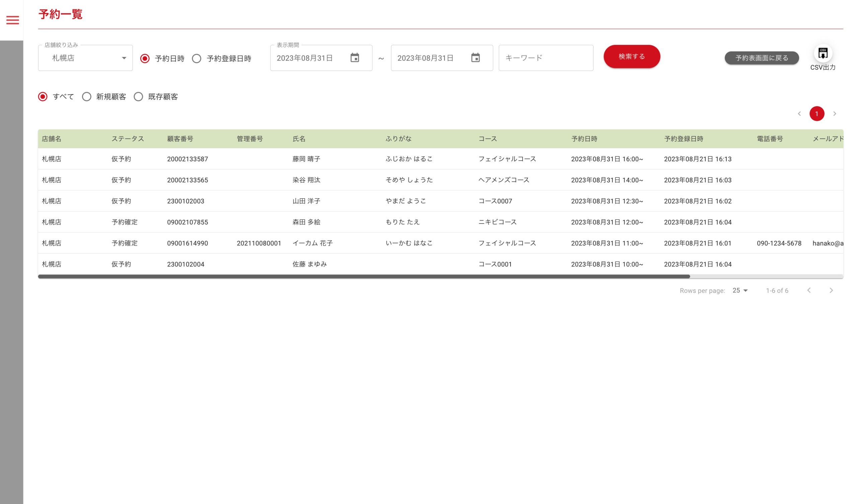Go to next page using top pagination arrow
This screenshot has height=504, width=857.
point(834,113)
